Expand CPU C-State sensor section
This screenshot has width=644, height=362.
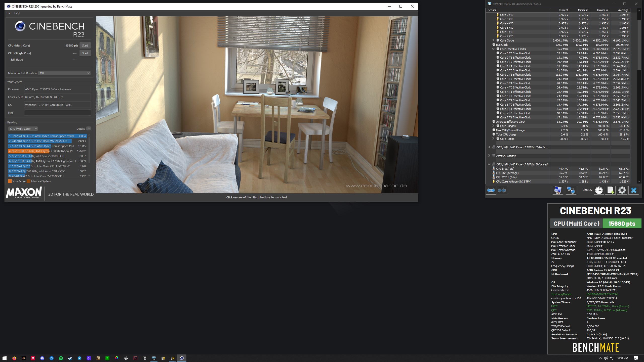tap(489, 147)
